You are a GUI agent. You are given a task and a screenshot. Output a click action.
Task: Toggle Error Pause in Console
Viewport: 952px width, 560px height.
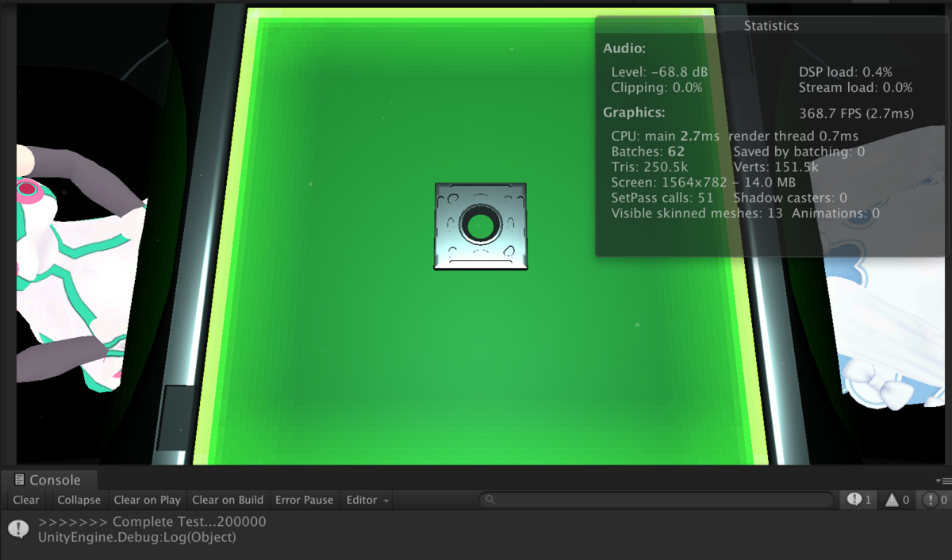click(304, 500)
